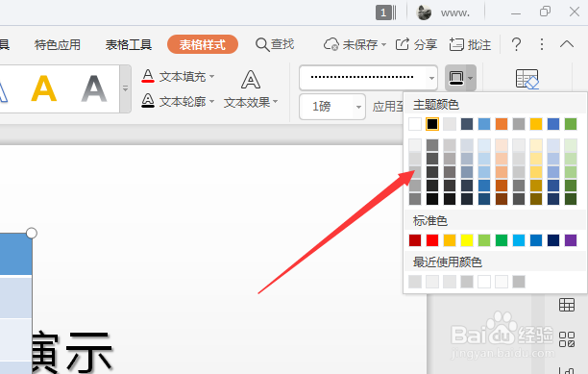Pick purple standard color
The image size is (588, 374).
pos(571,240)
